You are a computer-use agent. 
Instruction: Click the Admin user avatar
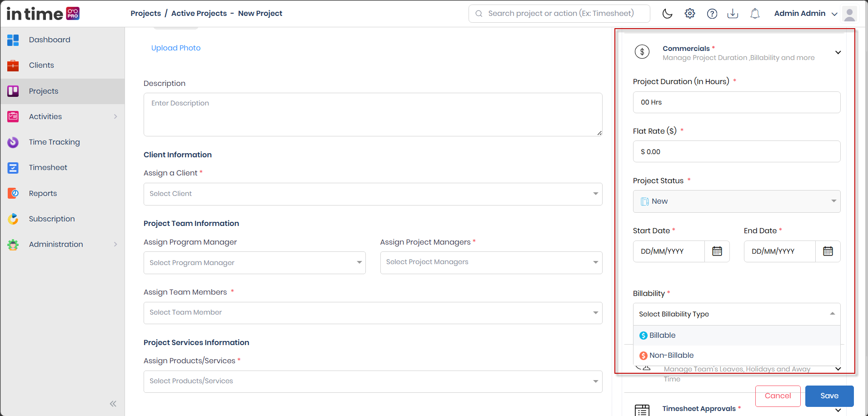849,14
